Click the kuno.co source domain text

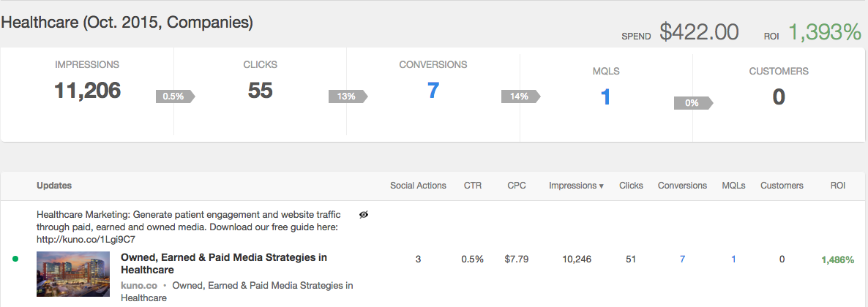coord(138,285)
